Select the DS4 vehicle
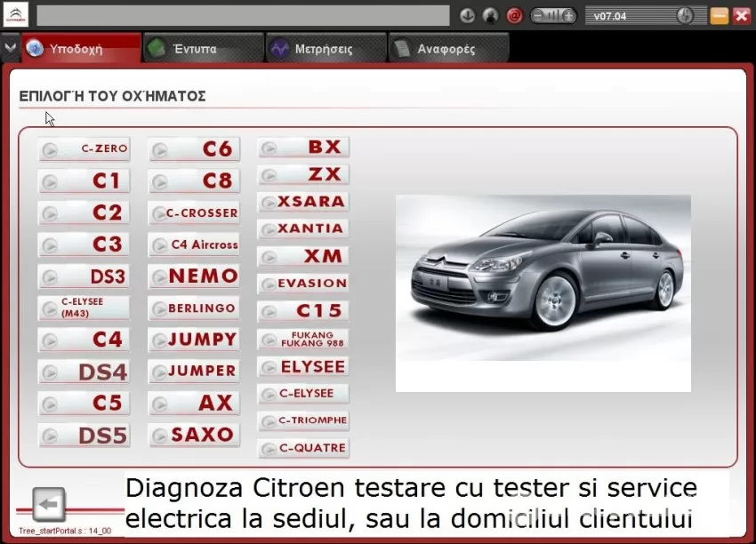756x544 pixels. [84, 372]
